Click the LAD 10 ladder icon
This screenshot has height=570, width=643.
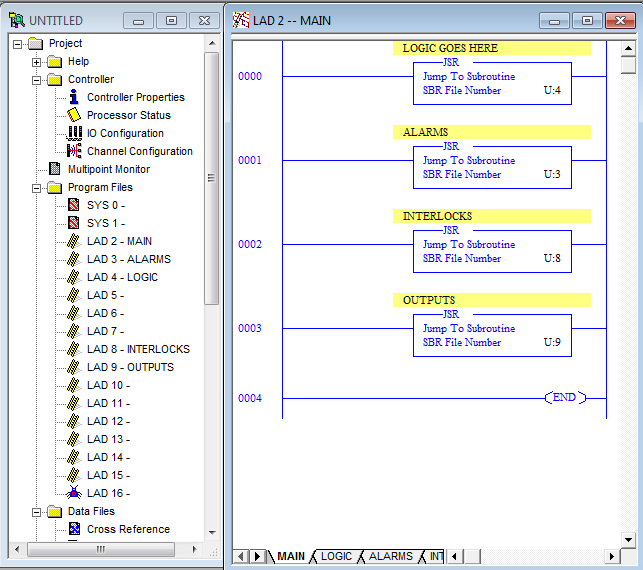(73, 385)
